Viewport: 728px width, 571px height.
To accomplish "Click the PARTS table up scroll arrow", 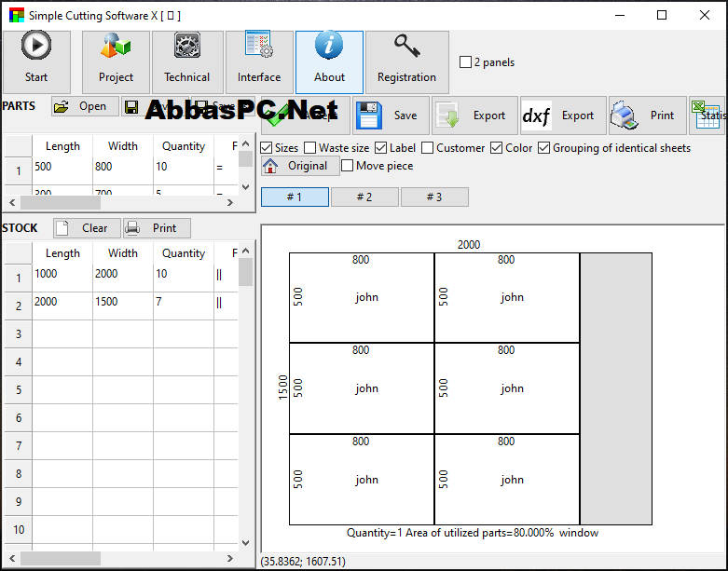I will tap(245, 143).
